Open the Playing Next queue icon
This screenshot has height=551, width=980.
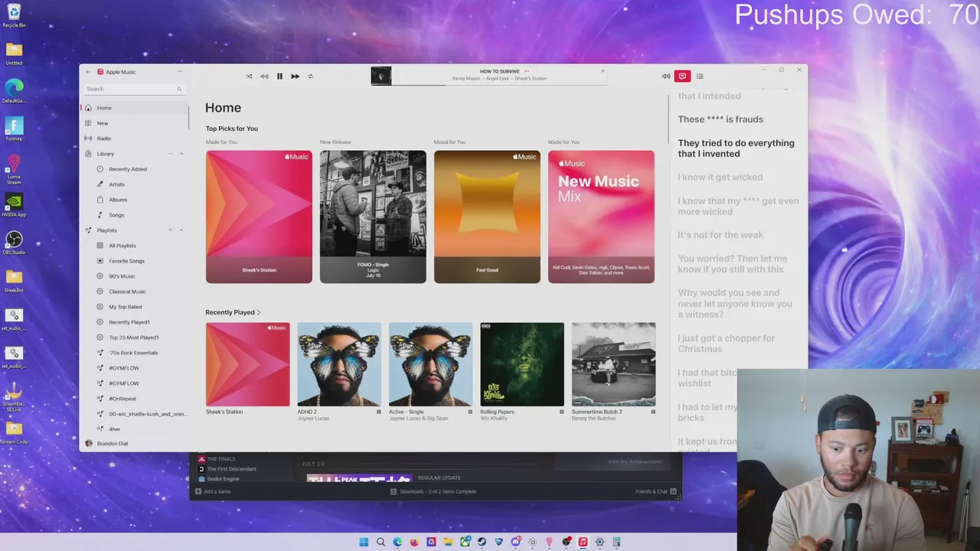click(x=700, y=77)
